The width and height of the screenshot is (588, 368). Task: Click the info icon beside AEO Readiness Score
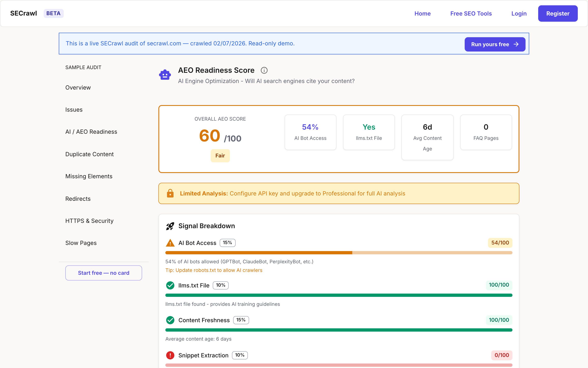[264, 70]
